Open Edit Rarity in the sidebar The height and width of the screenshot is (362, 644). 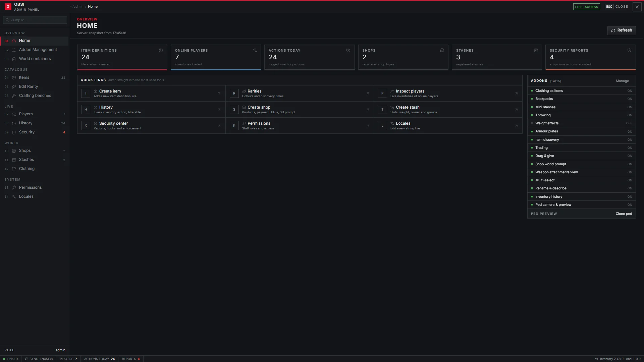click(34, 87)
